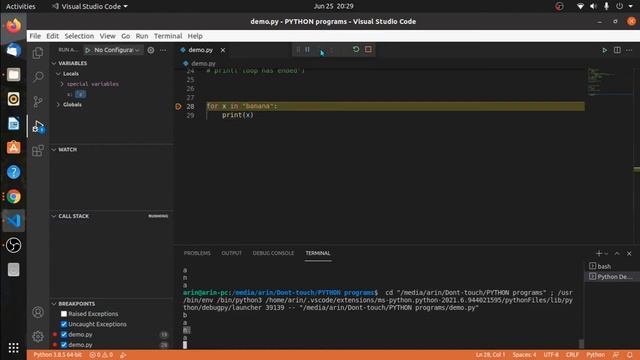Maximize the terminal panel
640x360 pixels.
(x=617, y=253)
